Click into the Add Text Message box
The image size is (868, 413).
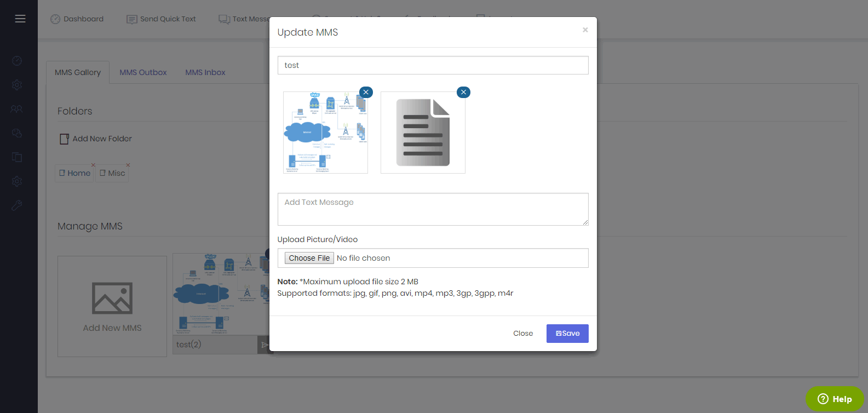click(x=433, y=209)
